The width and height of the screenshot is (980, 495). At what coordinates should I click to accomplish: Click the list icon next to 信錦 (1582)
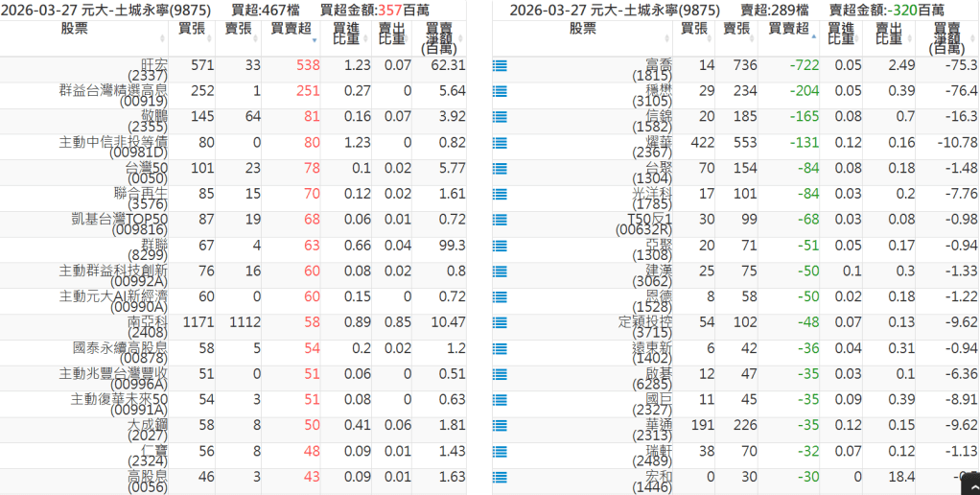pyautogui.click(x=500, y=118)
